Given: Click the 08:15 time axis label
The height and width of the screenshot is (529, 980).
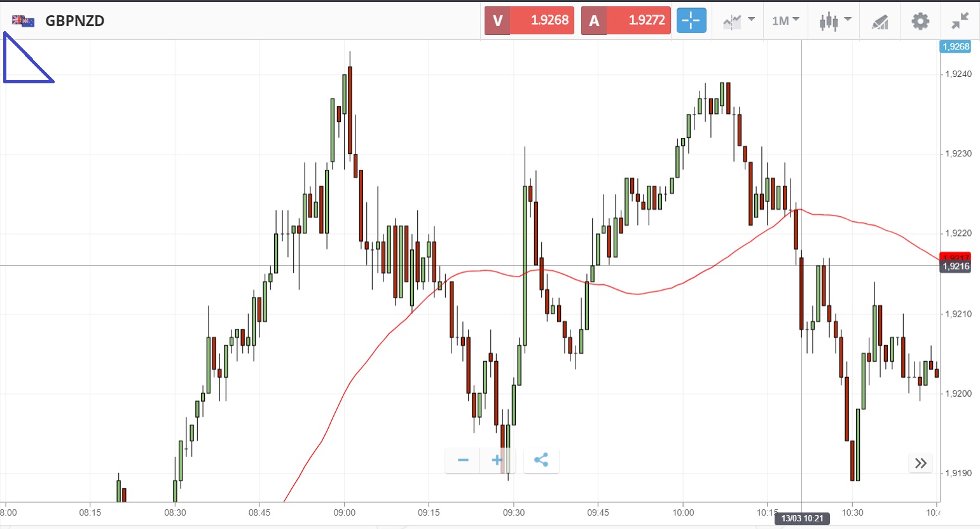Looking at the screenshot, I should pos(90,512).
